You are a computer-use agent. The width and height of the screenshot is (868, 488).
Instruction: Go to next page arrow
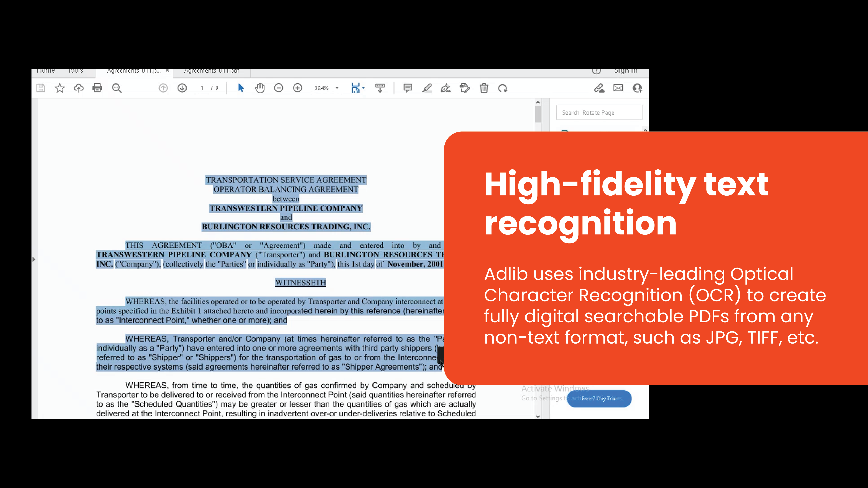[x=182, y=88]
